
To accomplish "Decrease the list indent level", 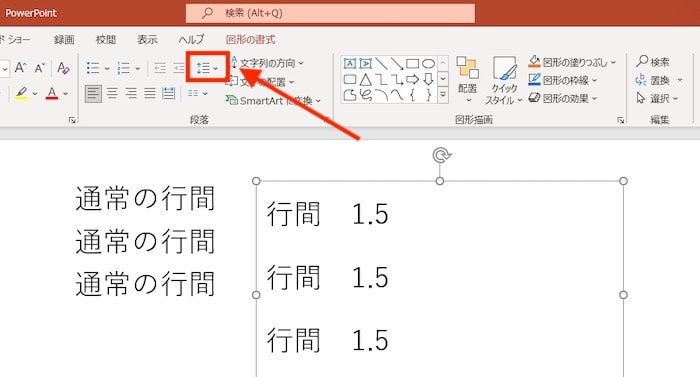I will (x=160, y=68).
